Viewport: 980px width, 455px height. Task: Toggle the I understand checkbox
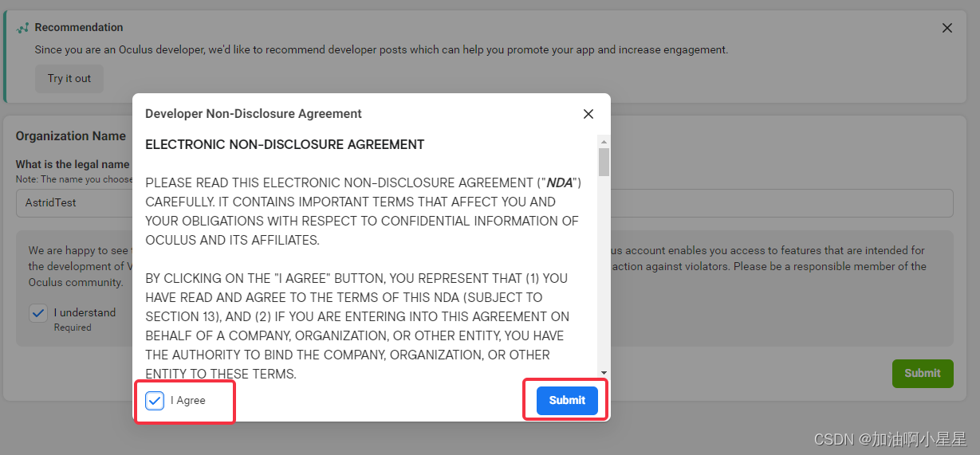point(38,312)
